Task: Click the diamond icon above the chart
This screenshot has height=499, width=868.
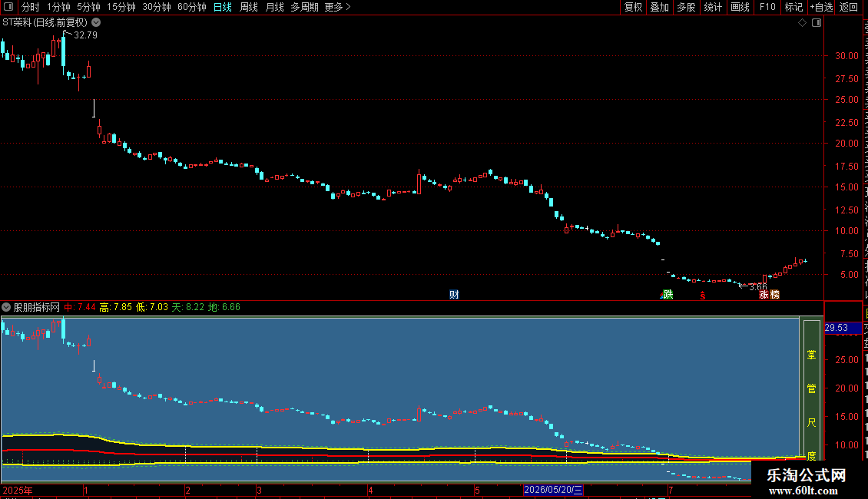Action: [x=802, y=23]
